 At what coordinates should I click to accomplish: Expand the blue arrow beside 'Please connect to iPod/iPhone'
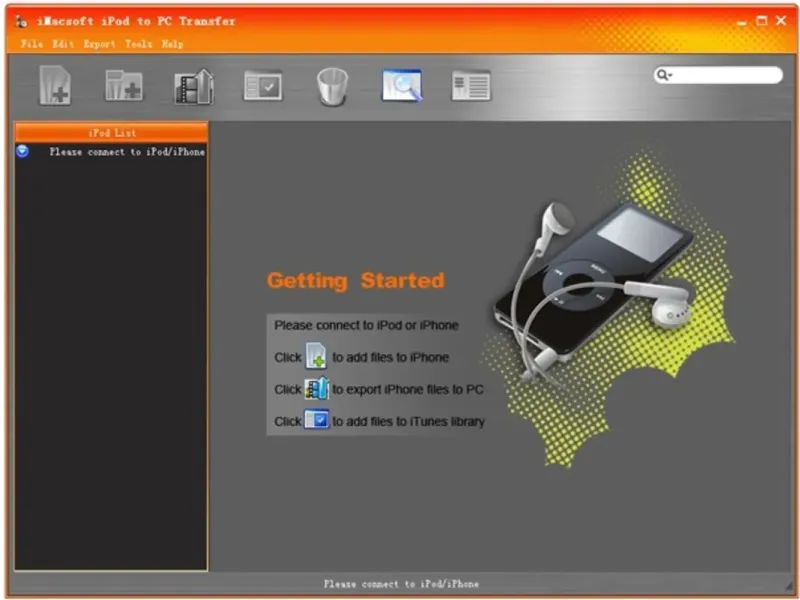pyautogui.click(x=22, y=151)
